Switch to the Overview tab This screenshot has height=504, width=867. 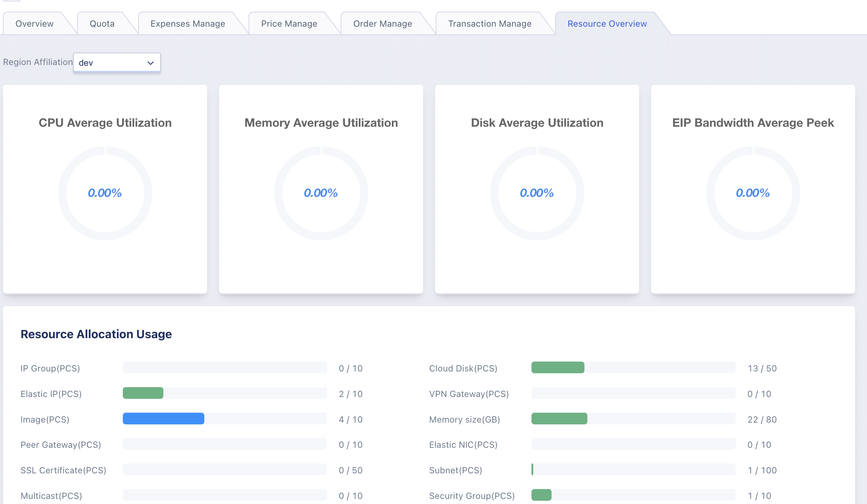coord(34,23)
